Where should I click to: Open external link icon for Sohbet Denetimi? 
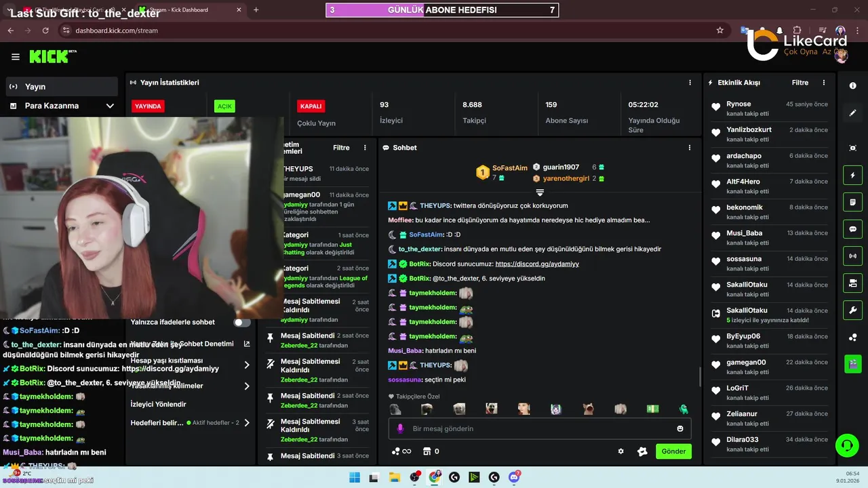[247, 344]
